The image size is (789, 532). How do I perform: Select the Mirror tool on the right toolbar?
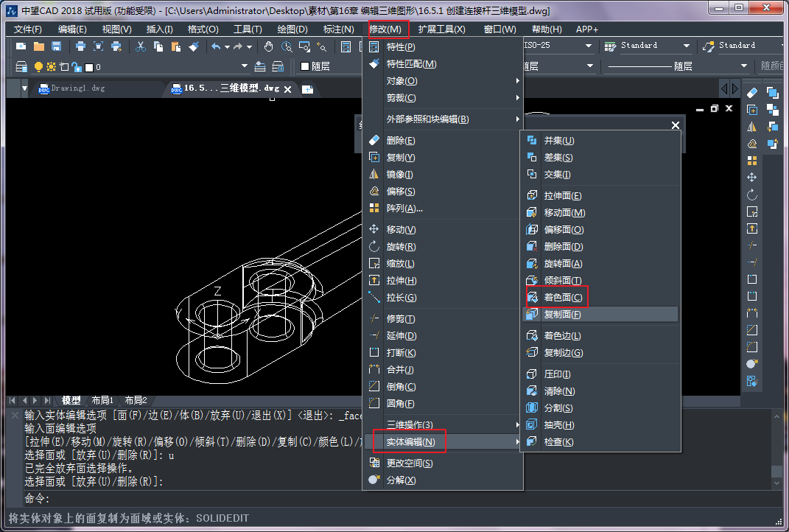[753, 127]
